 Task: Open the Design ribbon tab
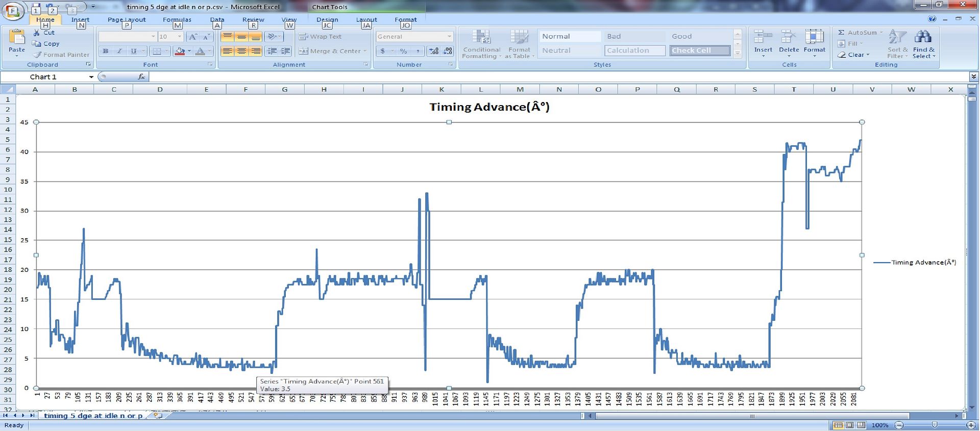click(327, 19)
